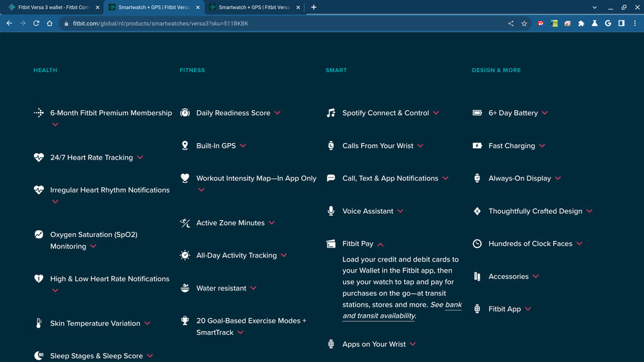Viewport: 644px width, 362px height.
Task: Click the Daily Readiness Score gauge icon
Action: pyautogui.click(x=185, y=113)
